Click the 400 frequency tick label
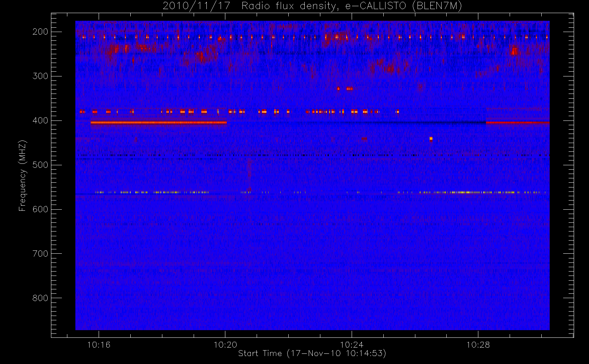589x364 pixels. pyautogui.click(x=40, y=120)
